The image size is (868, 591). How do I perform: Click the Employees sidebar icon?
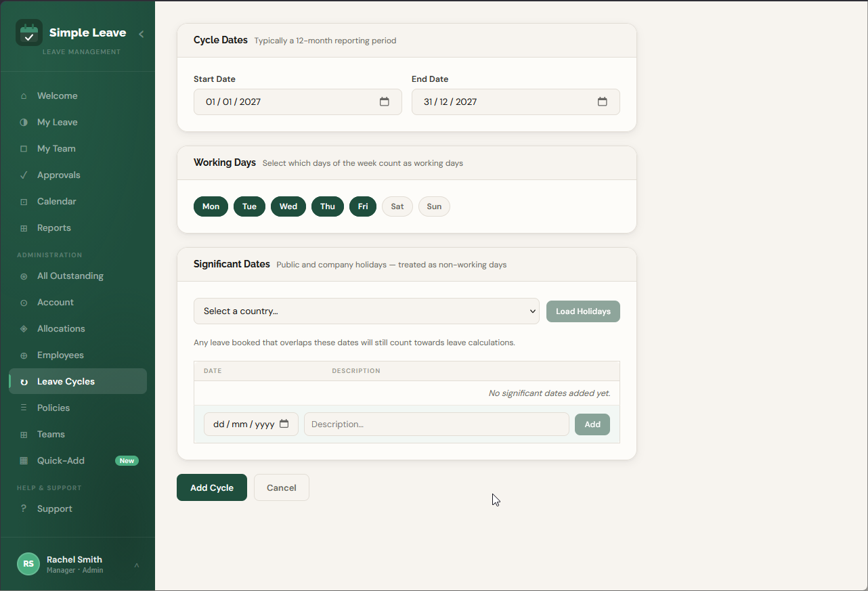coord(24,355)
